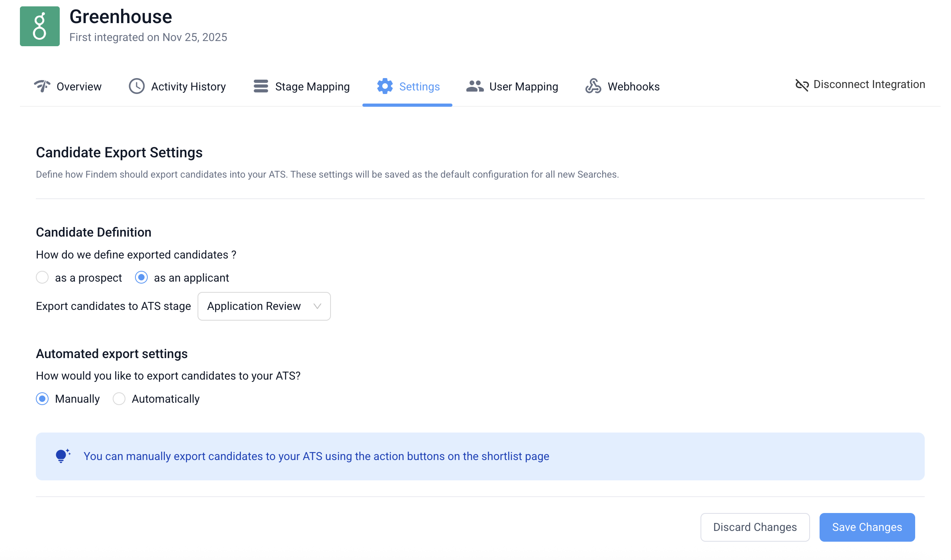This screenshot has width=951, height=560.
Task: Click the "Define how Findem should export" description
Action: click(327, 174)
